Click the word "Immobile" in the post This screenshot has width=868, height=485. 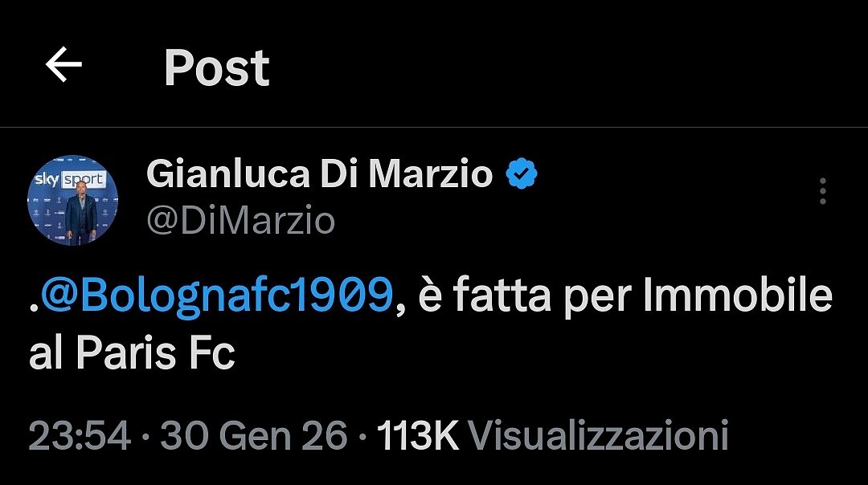tap(737, 296)
